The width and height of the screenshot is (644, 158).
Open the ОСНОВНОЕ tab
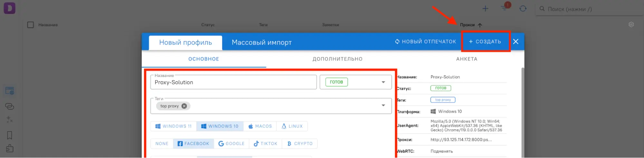tap(204, 59)
